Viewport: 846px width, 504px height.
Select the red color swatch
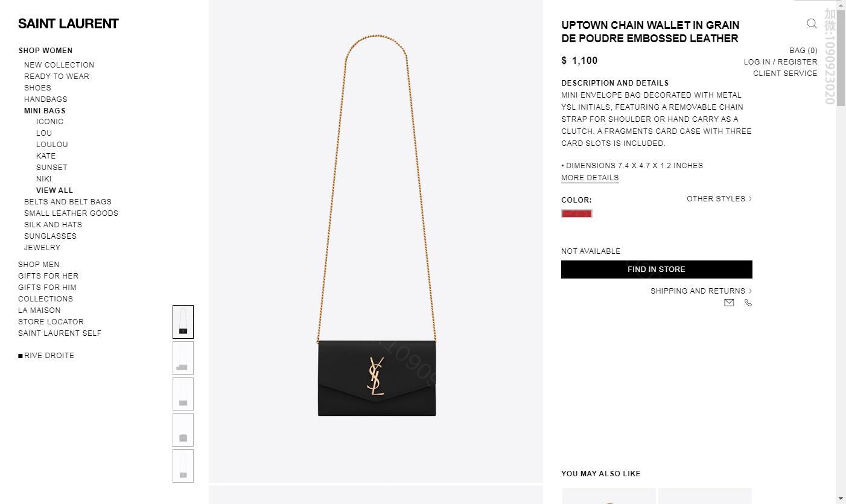click(x=577, y=213)
